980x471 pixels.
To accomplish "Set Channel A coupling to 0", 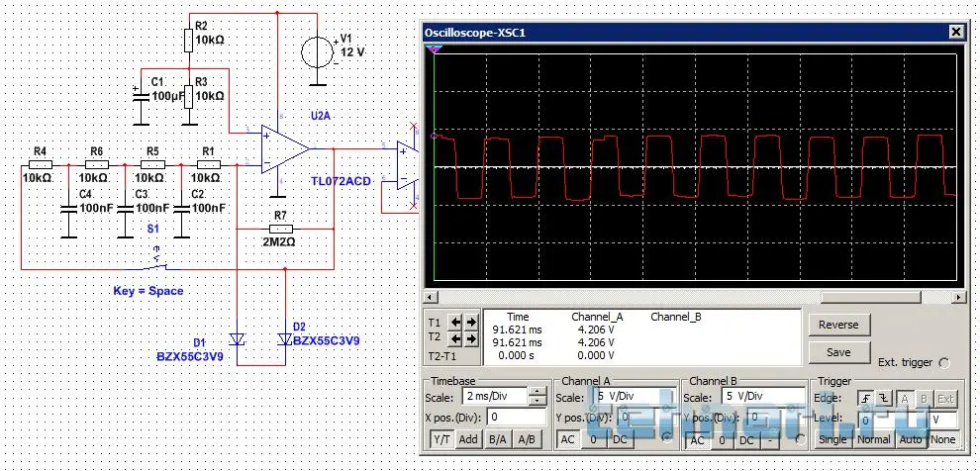I will point(594,439).
